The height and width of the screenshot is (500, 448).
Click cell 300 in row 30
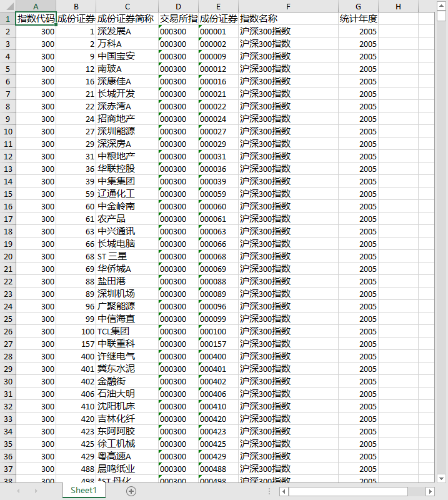click(x=36, y=381)
